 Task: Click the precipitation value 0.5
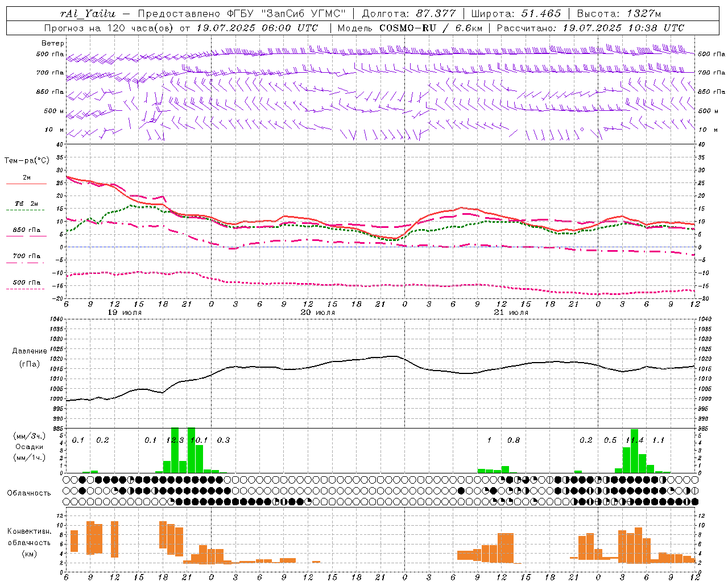(610, 440)
